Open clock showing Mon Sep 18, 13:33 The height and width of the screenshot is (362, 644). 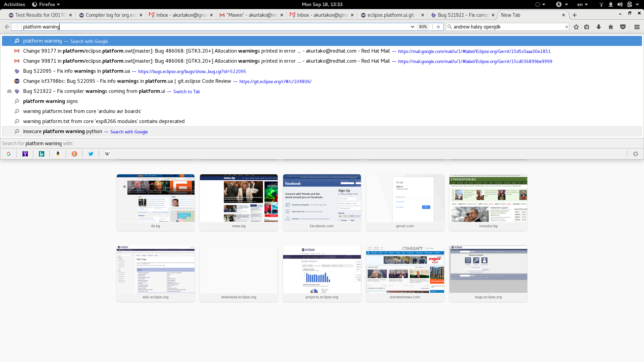[x=322, y=4]
